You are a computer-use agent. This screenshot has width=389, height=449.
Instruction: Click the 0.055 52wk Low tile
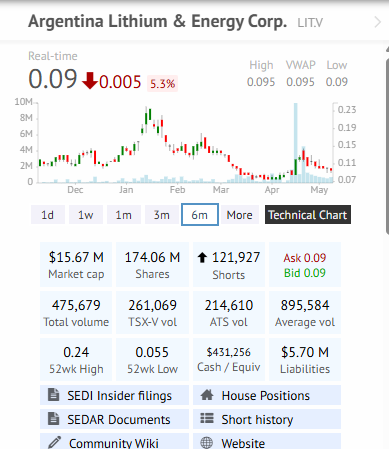point(152,360)
